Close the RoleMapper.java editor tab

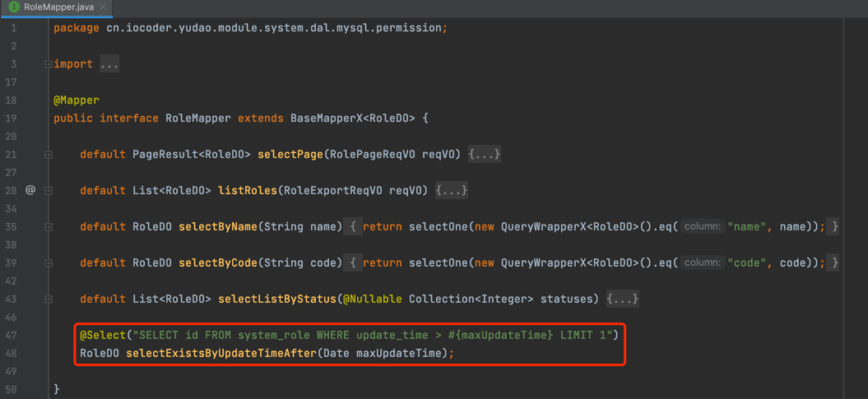click(103, 7)
